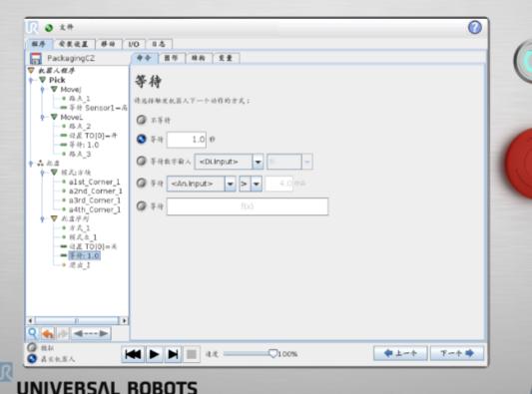
Task: Click the magnifier search icon below the tree
Action: (33, 333)
